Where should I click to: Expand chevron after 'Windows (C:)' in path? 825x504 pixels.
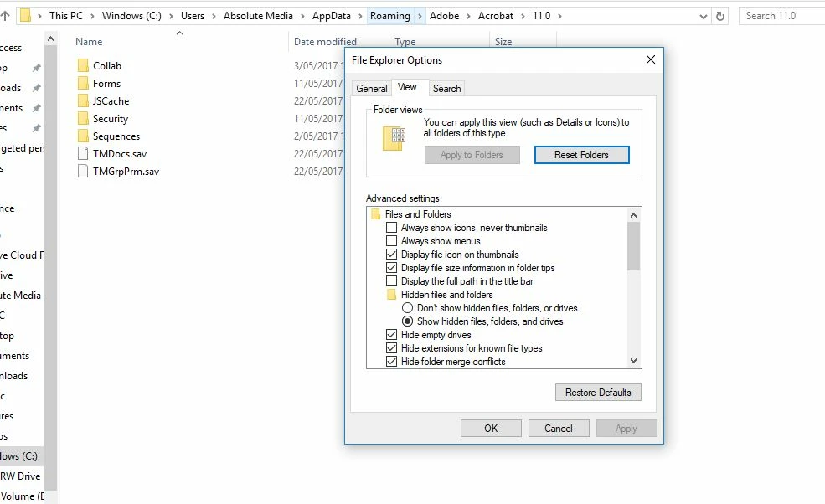point(171,16)
